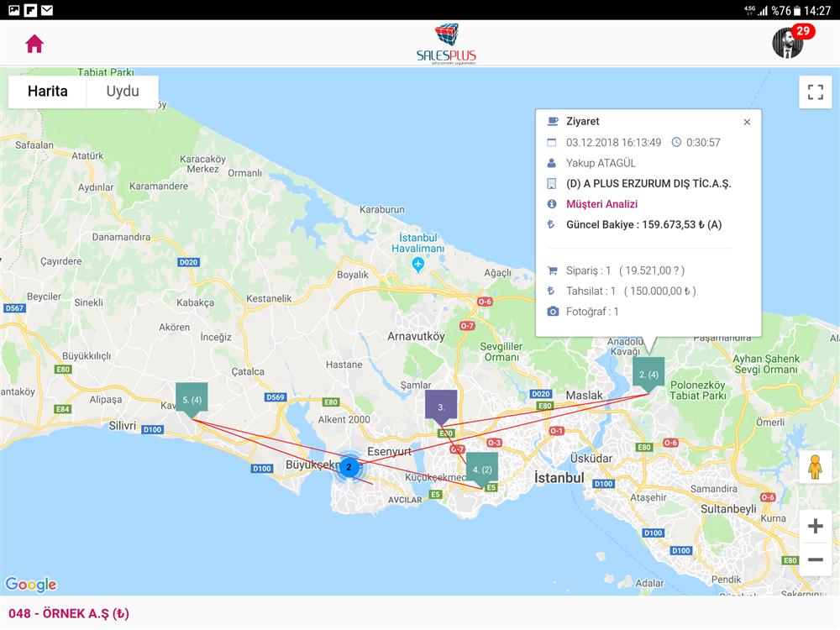Click the camera Fotoğraf icon

click(553, 312)
